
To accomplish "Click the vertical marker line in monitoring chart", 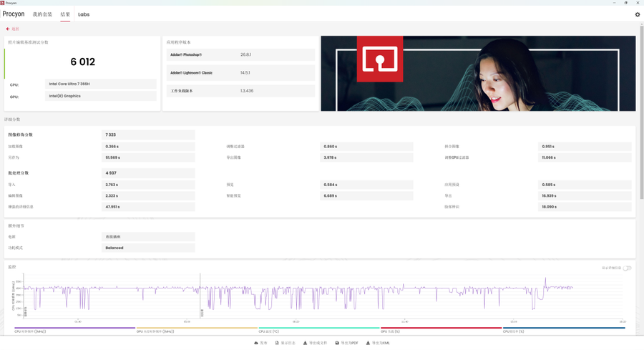I will pos(200,295).
